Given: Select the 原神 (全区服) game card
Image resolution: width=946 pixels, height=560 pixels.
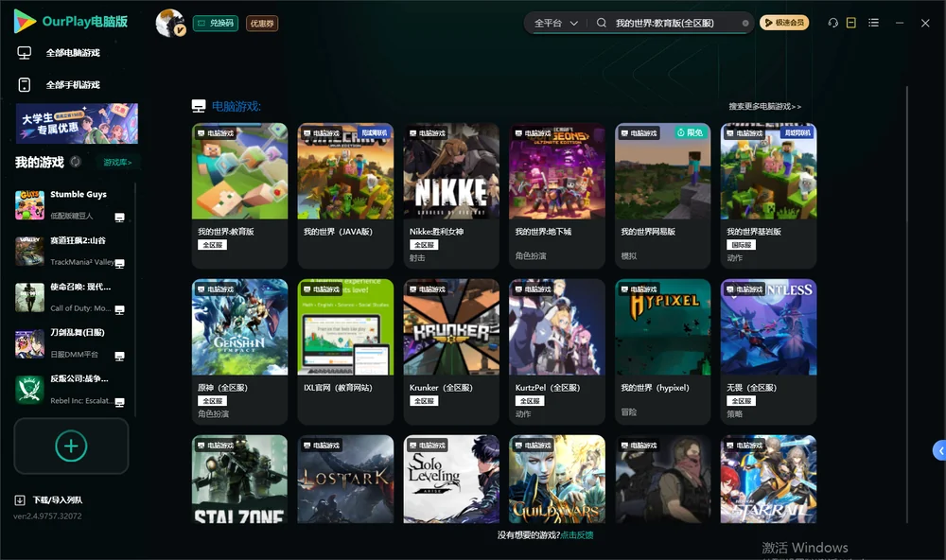Looking at the screenshot, I should click(x=239, y=352).
